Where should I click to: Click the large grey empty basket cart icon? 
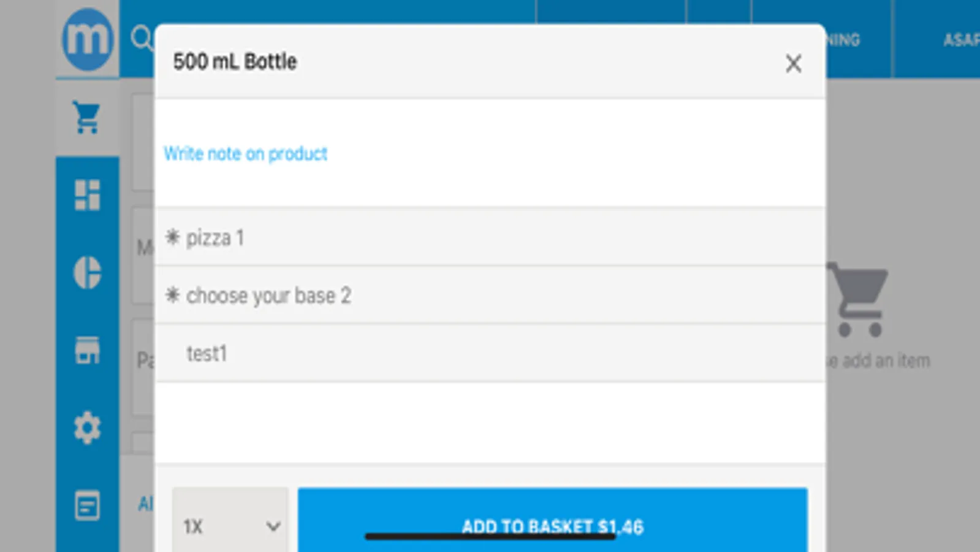[x=858, y=299]
